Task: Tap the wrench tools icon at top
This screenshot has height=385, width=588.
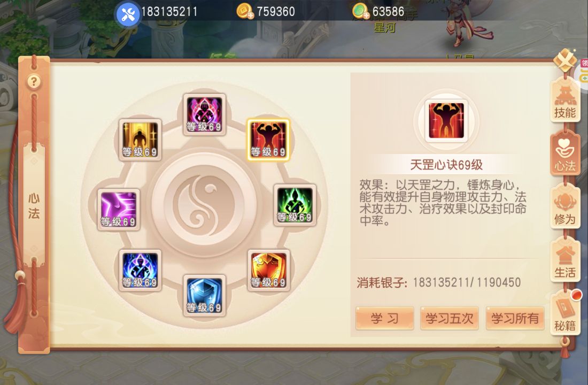Action: point(128,14)
